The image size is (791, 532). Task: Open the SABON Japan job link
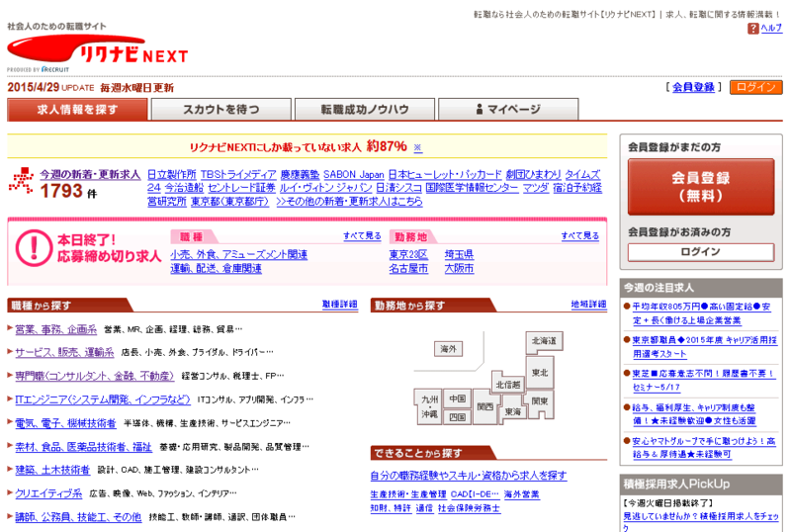pos(354,175)
